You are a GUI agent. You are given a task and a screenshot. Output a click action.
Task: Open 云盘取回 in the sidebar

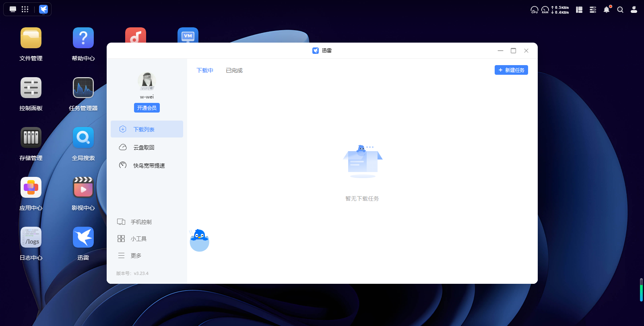point(147,147)
